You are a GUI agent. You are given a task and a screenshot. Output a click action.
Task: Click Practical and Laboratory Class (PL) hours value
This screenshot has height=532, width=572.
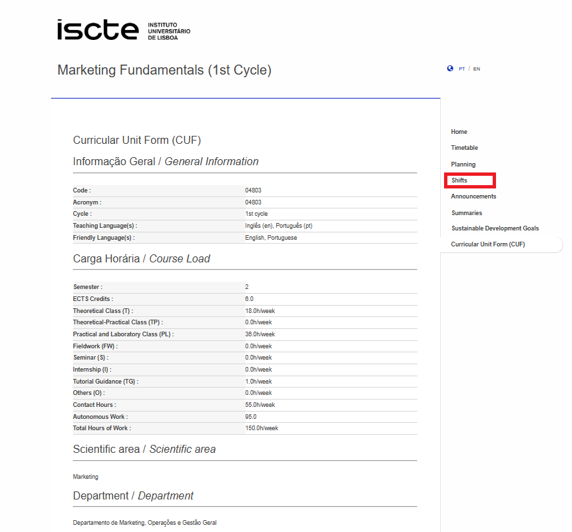pos(260,334)
